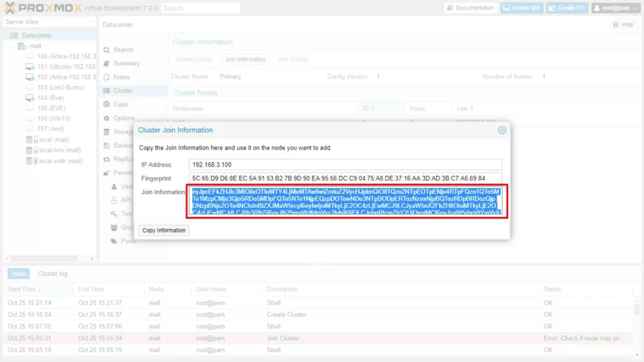This screenshot has width=644, height=362.
Task: Click the Datacenter server icon in the tree
Action: 14,36
